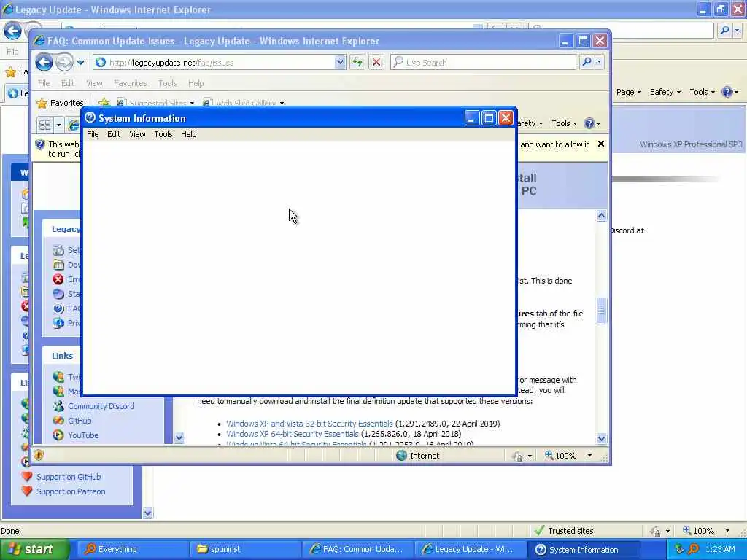Click the system tray clock
The image size is (747, 560).
pos(720,549)
